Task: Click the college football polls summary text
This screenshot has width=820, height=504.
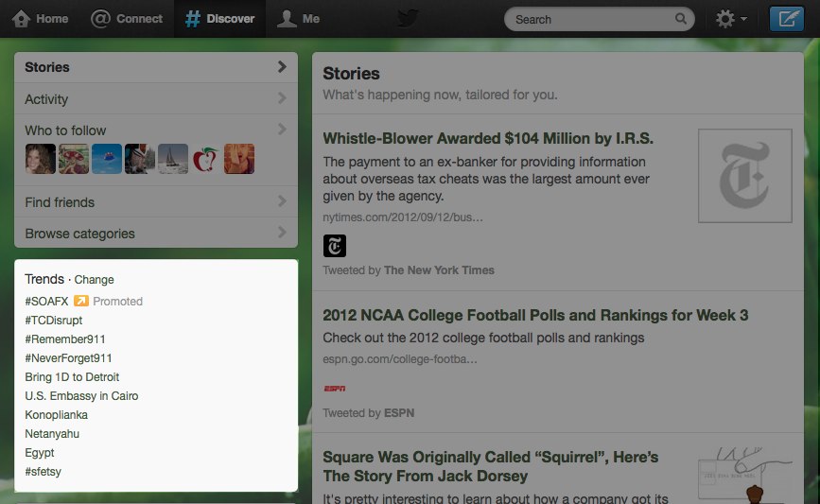Action: 483,339
